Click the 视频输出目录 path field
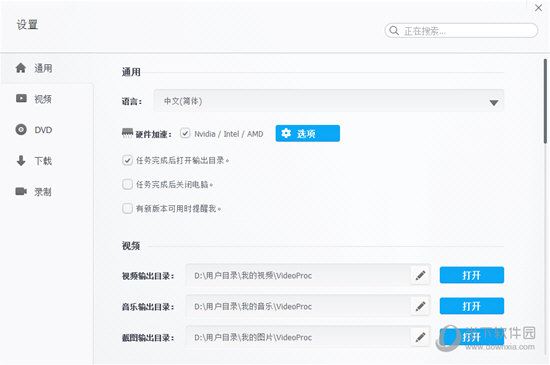This screenshot has width=550, height=365. (x=298, y=275)
